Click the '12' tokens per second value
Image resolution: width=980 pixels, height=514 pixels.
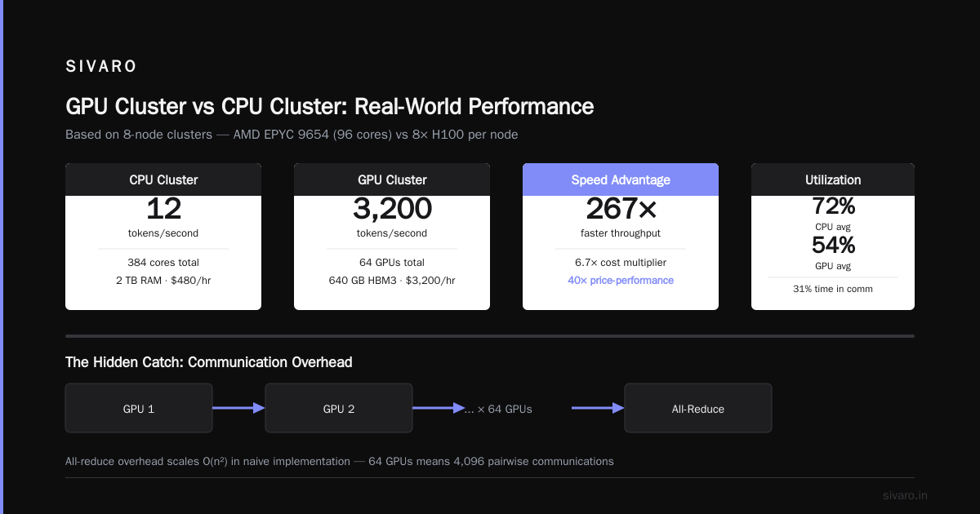coord(163,209)
